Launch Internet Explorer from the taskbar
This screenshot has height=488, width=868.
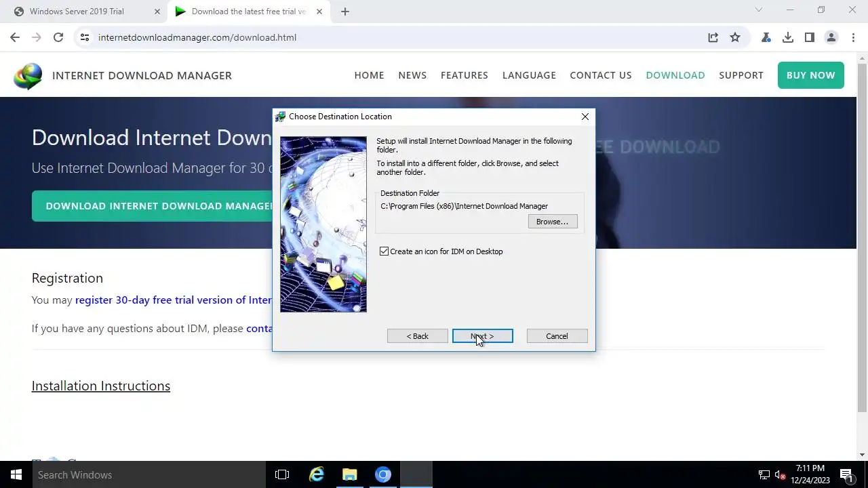click(x=317, y=474)
